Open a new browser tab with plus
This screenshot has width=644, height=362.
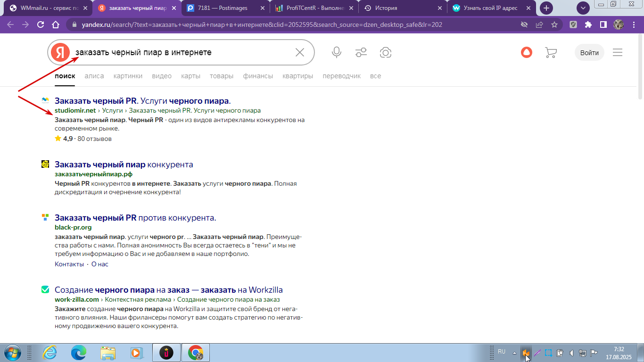[x=546, y=8]
